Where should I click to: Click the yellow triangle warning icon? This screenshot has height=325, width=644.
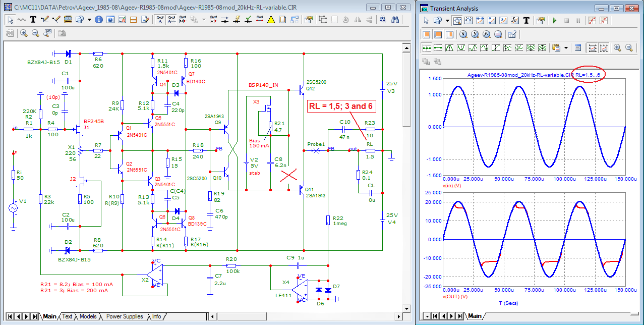(271, 20)
